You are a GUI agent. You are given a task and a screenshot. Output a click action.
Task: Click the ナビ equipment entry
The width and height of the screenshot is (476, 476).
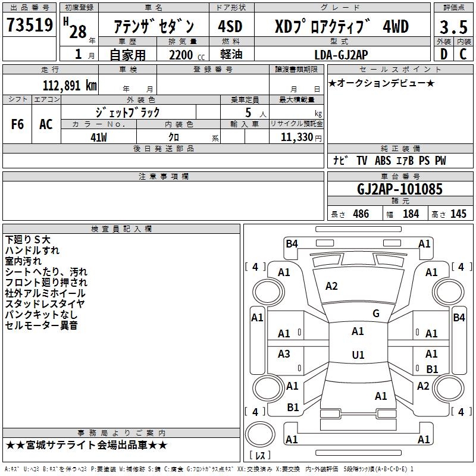click(x=340, y=160)
